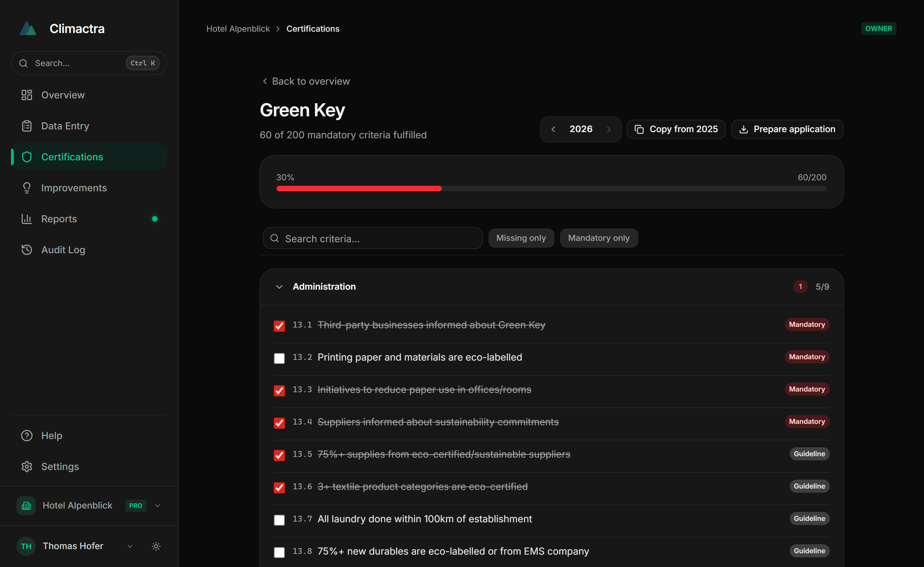
Task: Uncheck criterion 13.4 suppliers informed
Action: coord(279,422)
